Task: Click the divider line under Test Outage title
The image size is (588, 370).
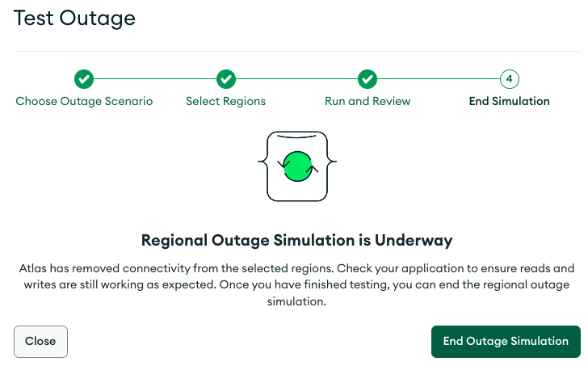Action: [x=296, y=52]
